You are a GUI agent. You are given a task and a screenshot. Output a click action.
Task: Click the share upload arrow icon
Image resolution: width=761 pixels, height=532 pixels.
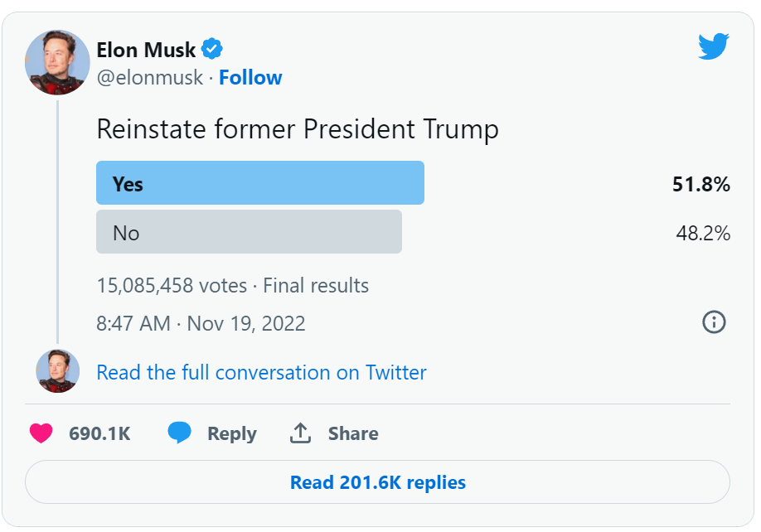pyautogui.click(x=300, y=433)
